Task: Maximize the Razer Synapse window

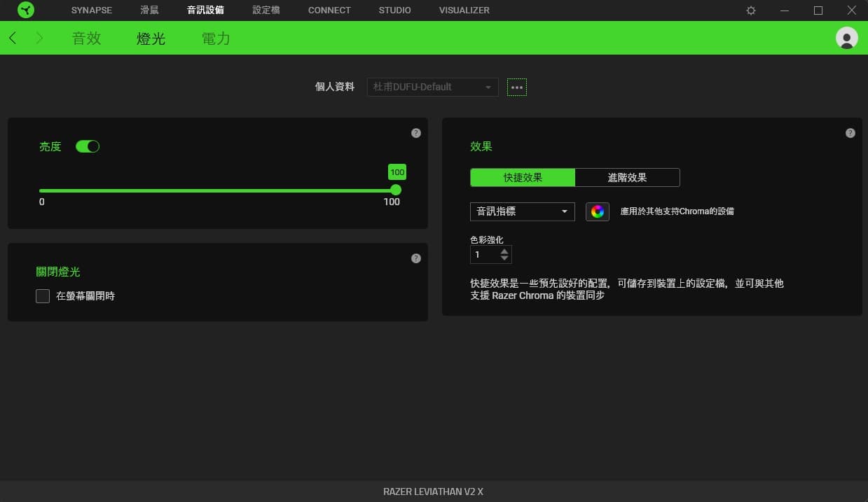Action: (818, 11)
